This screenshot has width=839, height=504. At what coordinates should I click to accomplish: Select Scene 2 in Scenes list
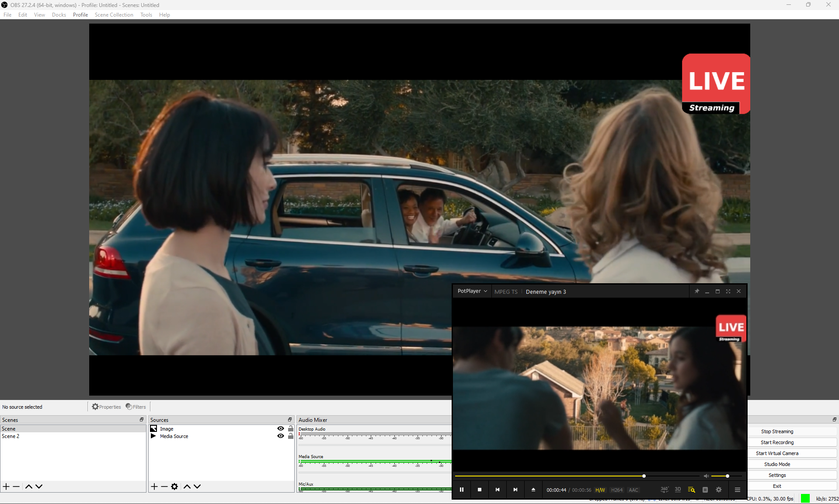[73, 436]
